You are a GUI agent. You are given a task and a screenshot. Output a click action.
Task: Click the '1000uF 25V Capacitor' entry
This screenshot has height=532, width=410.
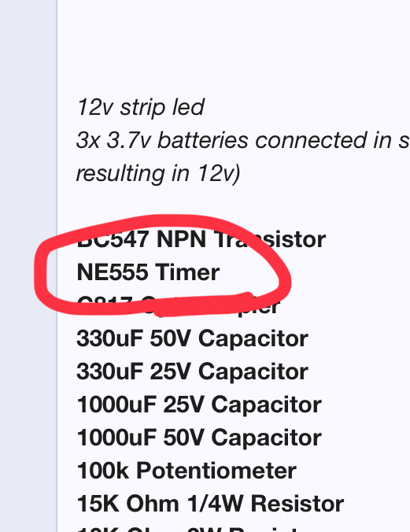199,405
